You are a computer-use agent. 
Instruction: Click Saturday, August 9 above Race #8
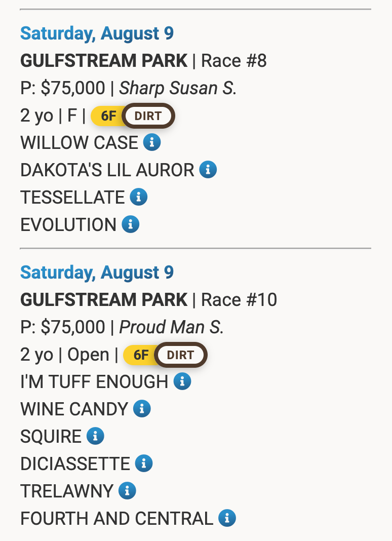point(97,33)
